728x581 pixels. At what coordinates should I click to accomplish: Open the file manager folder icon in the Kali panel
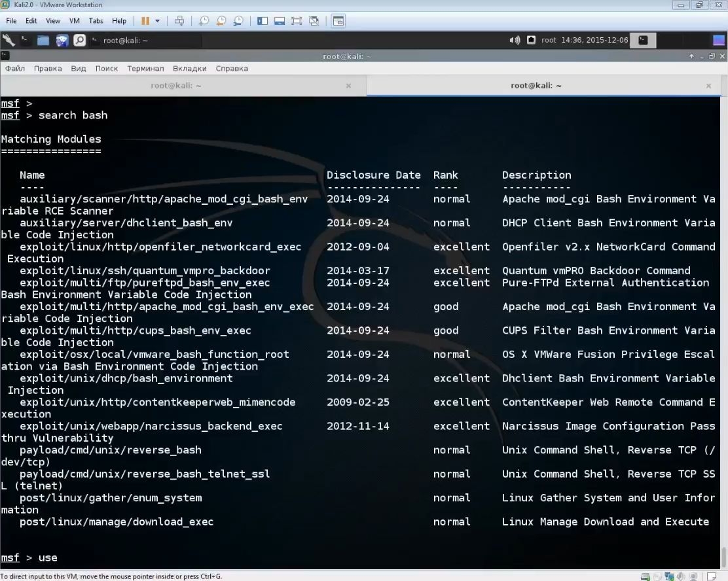pos(43,41)
